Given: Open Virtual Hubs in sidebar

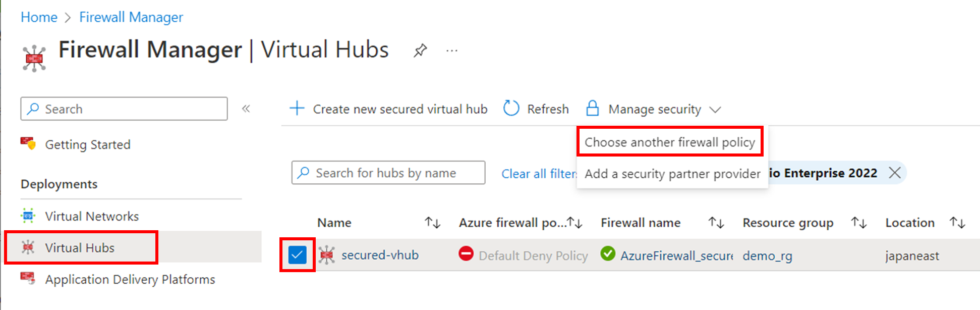Looking at the screenshot, I should click(x=80, y=248).
